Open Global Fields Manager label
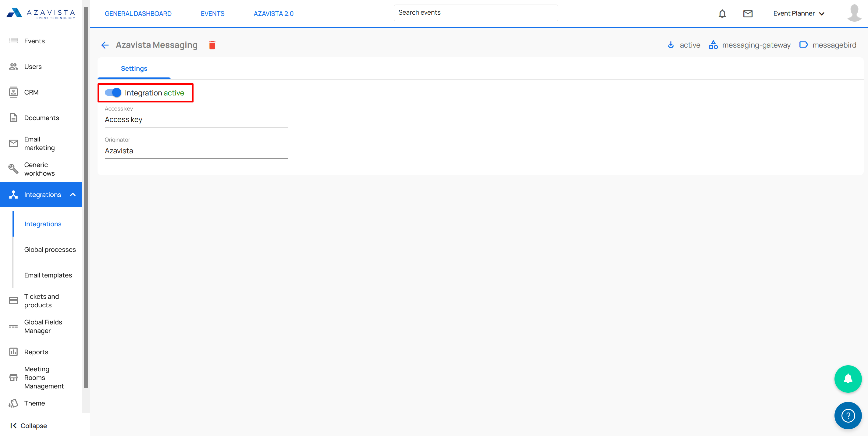Image resolution: width=868 pixels, height=436 pixels. point(43,327)
